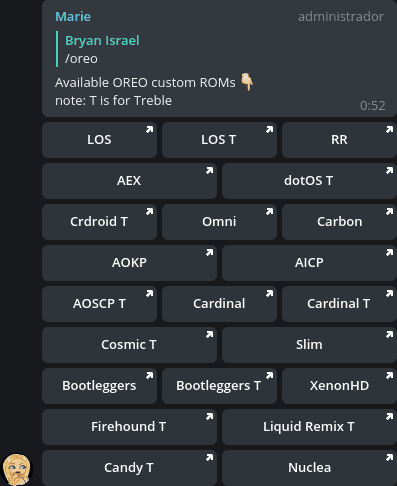397x486 pixels.
Task: Select the Bootleggers T button
Action: click(219, 386)
